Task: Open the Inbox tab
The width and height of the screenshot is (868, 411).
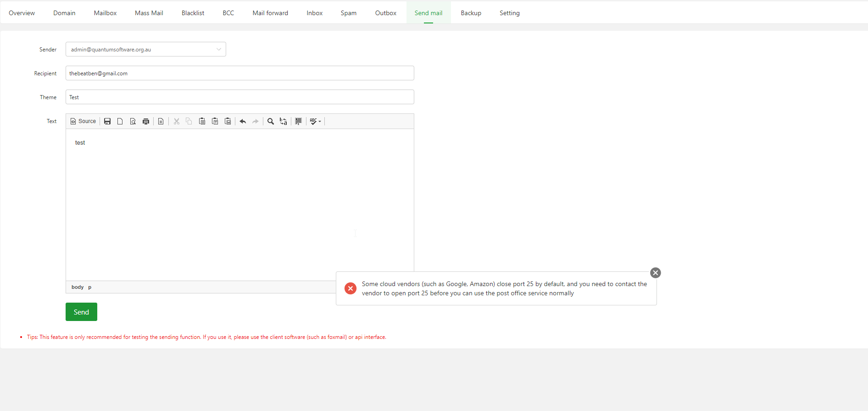Action: [x=315, y=13]
